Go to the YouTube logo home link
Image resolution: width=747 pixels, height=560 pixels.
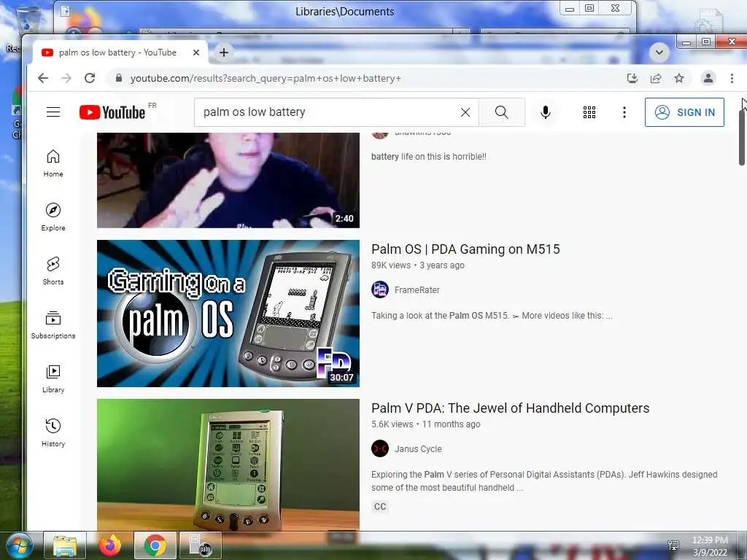point(112,112)
